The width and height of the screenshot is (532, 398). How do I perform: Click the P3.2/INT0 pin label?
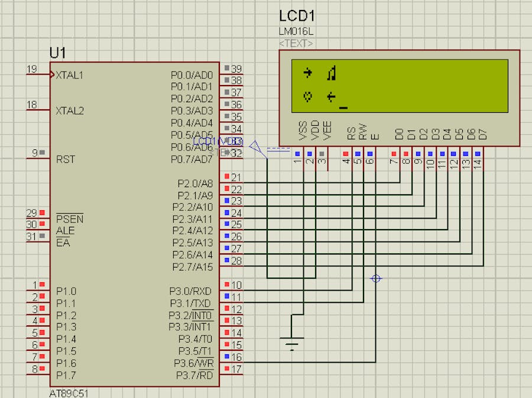pyautogui.click(x=191, y=315)
